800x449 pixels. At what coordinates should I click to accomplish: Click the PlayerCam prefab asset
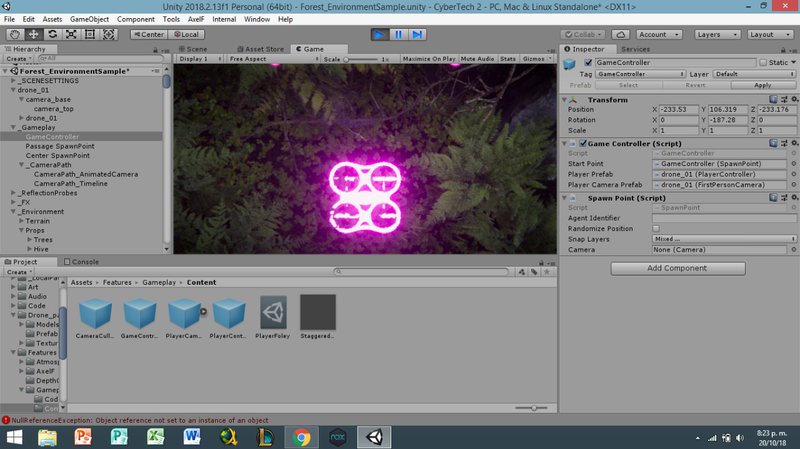click(184, 317)
